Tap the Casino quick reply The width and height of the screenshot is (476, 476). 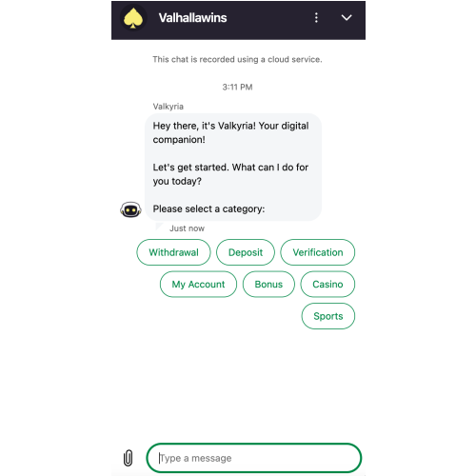pos(327,284)
